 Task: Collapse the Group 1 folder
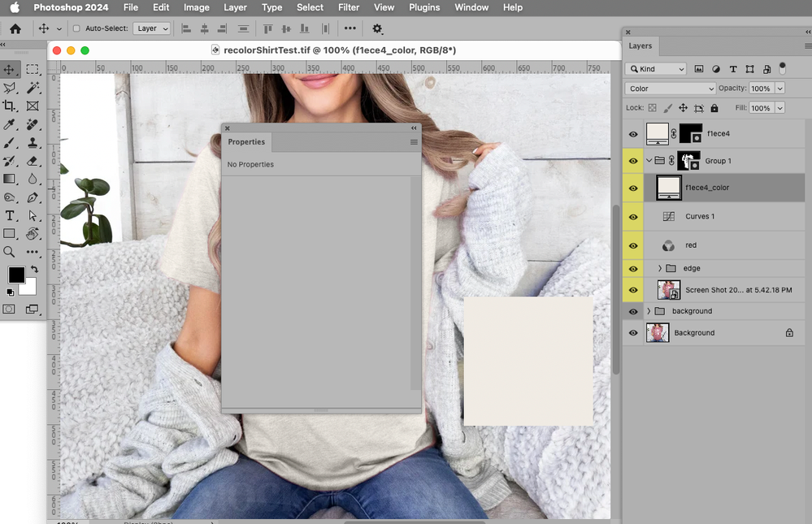click(x=649, y=161)
